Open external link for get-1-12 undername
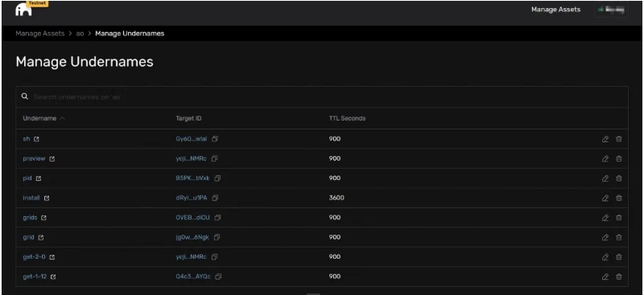Image resolution: width=644 pixels, height=295 pixels. [x=53, y=277]
